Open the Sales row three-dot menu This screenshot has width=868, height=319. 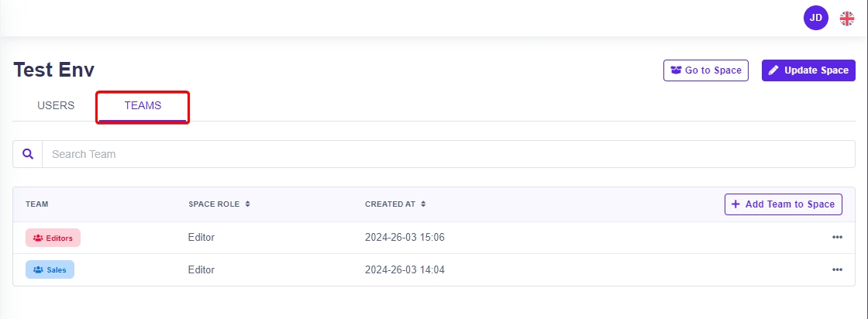tap(837, 270)
